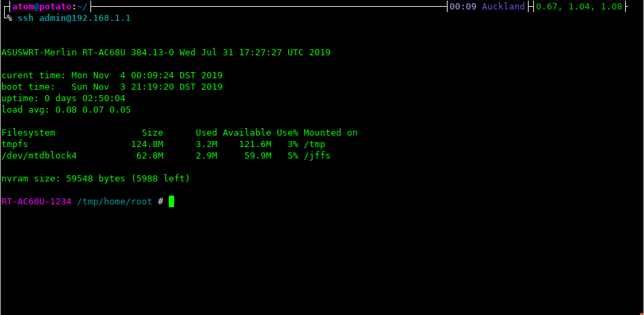
Task: Click the uptime: 0 days 02:50:04 line
Action: [x=63, y=98]
